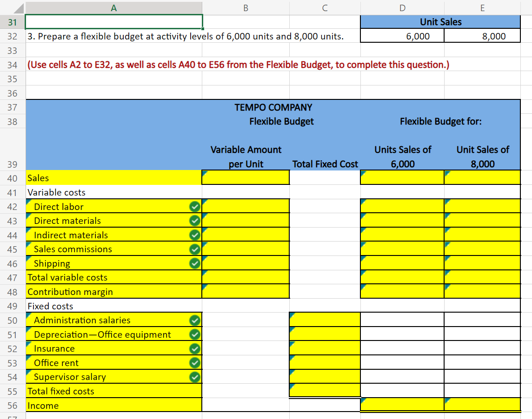Select row 37 header
532x419 pixels.
[x=13, y=107]
